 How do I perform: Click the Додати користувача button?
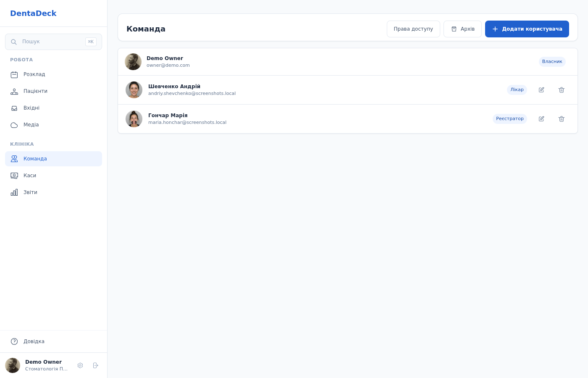tap(527, 29)
